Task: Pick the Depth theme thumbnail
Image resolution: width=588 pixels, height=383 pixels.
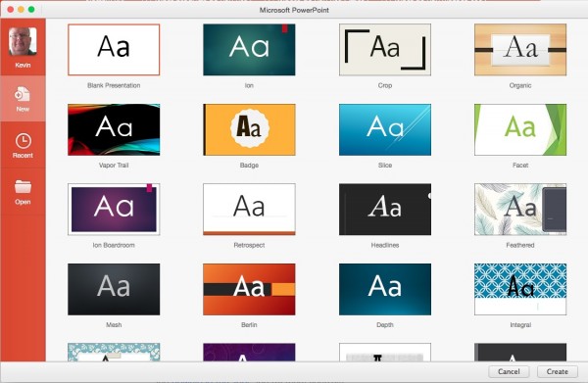Action: (x=385, y=289)
